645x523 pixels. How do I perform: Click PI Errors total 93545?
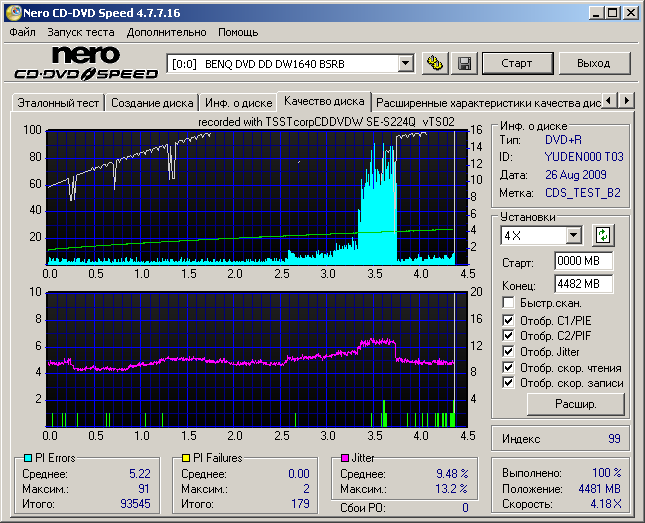135,504
